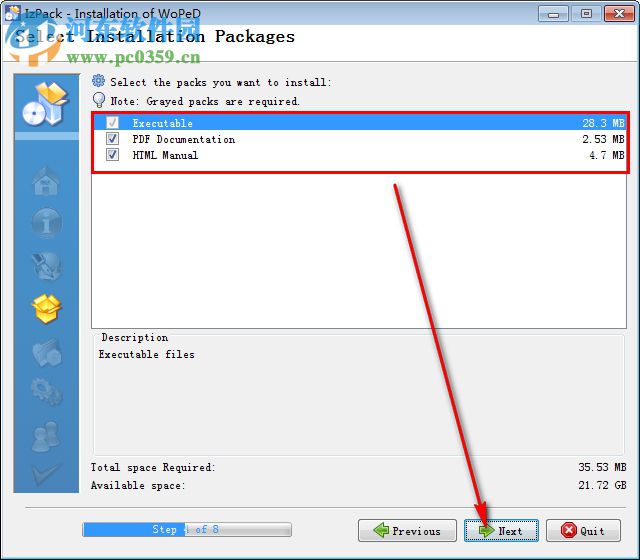This screenshot has height=560, width=640.
Task: Select the PDF Documentation row
Action: click(359, 139)
